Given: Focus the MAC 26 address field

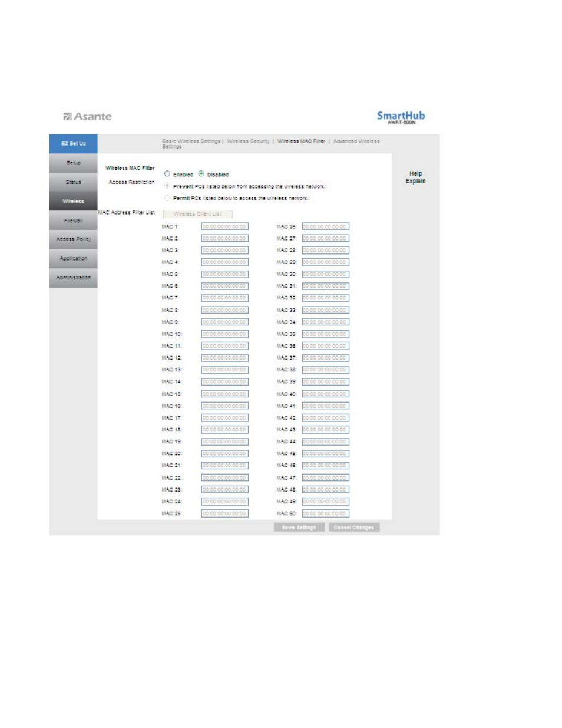Looking at the screenshot, I should (326, 226).
